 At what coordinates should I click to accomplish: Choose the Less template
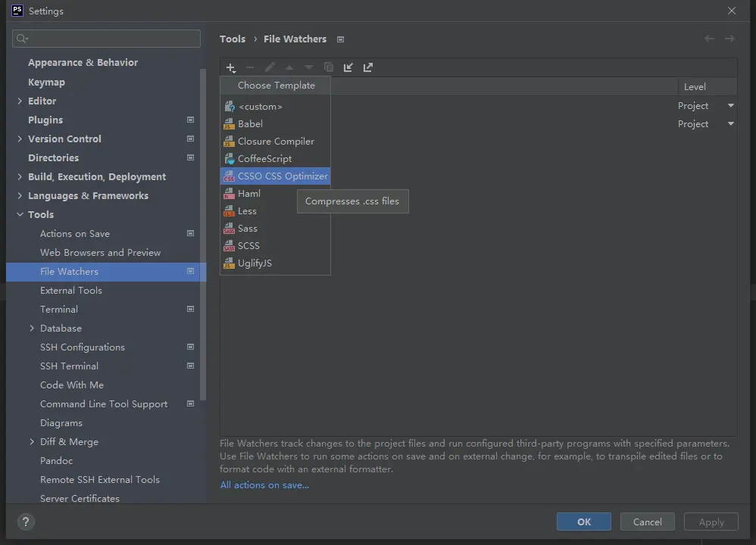tap(275, 210)
